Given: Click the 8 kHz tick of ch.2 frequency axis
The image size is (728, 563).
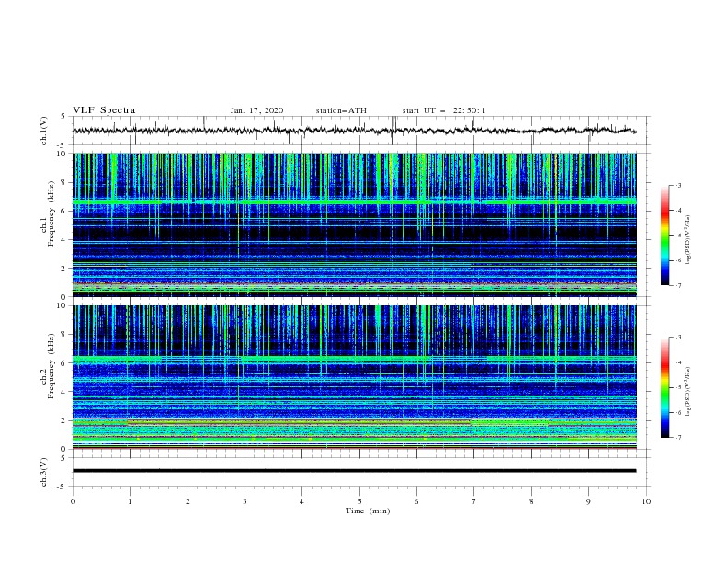Looking at the screenshot, I should [x=64, y=335].
